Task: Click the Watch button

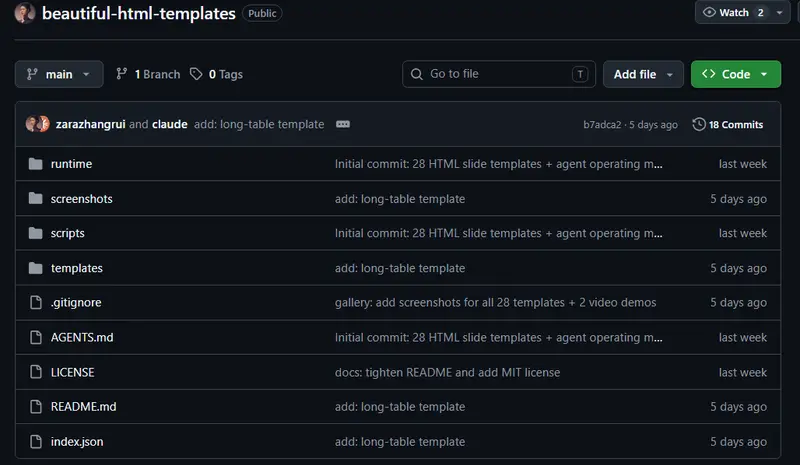Action: 733,13
